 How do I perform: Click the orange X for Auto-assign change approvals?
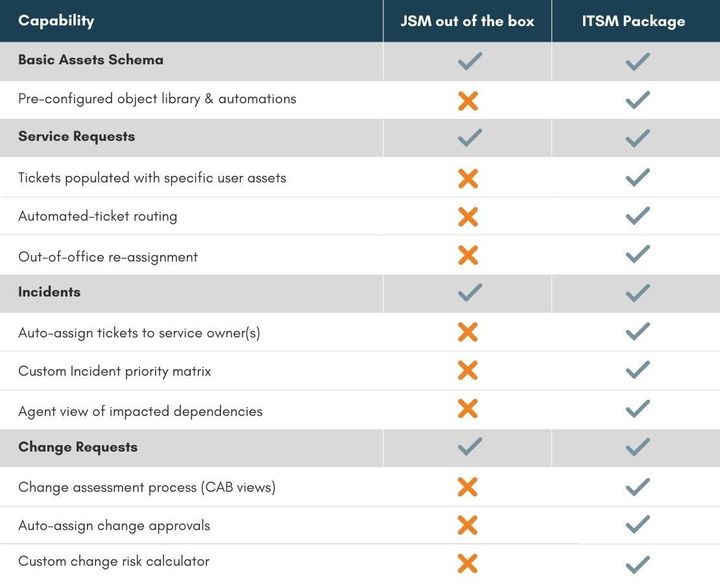(467, 525)
